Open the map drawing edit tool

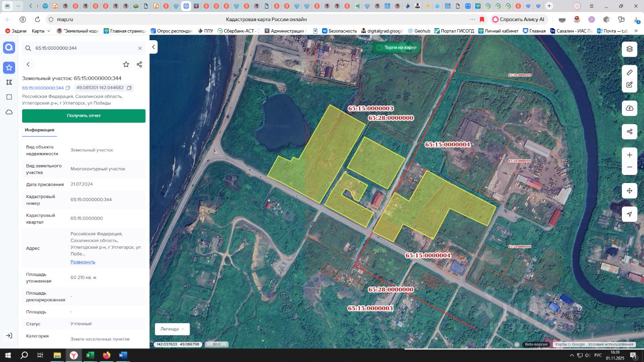coord(629,85)
